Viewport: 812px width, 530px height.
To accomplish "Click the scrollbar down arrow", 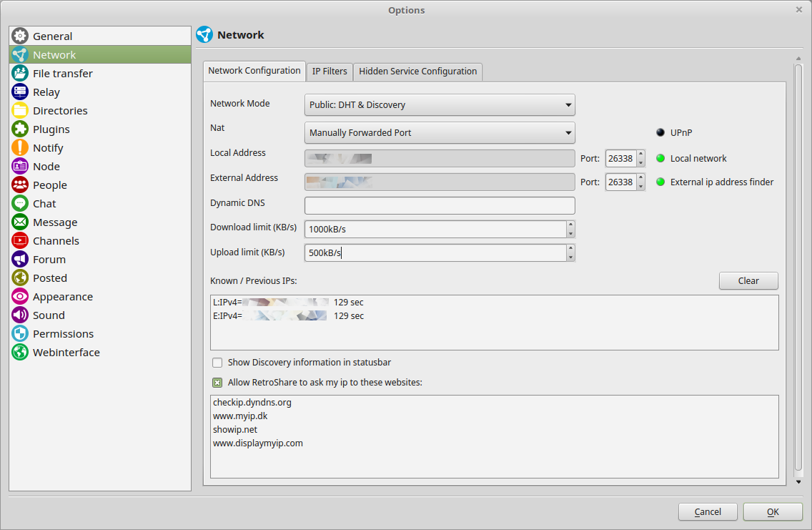I will [798, 482].
